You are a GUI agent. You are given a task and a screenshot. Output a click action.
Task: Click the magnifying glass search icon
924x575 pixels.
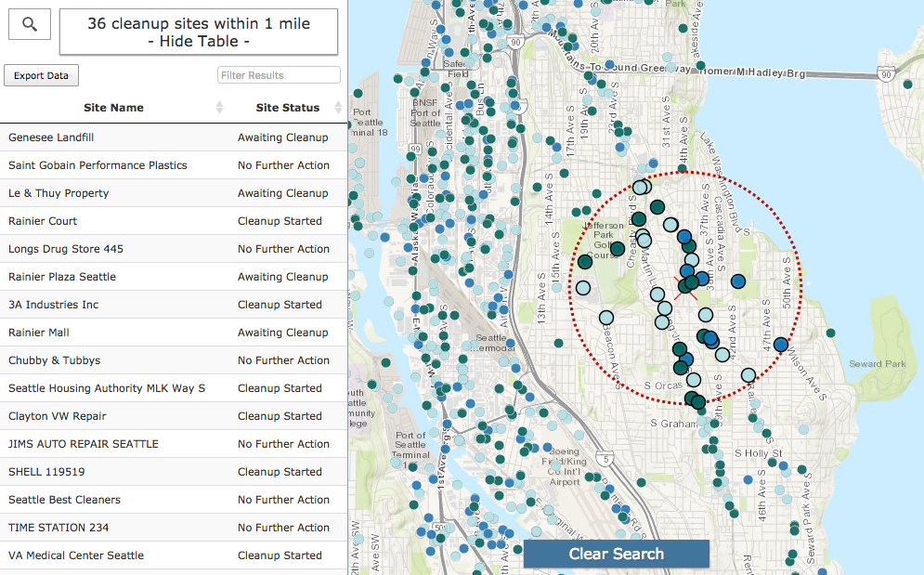tap(29, 24)
